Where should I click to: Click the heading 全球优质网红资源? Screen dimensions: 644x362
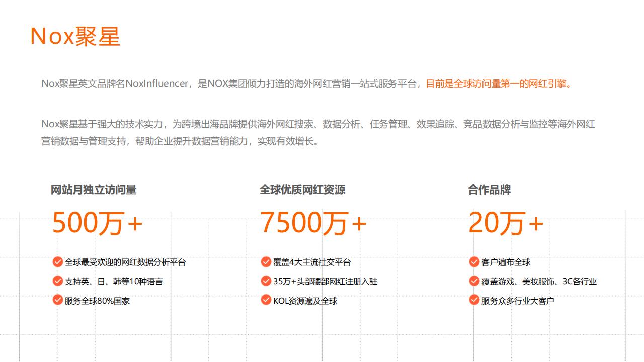click(302, 190)
